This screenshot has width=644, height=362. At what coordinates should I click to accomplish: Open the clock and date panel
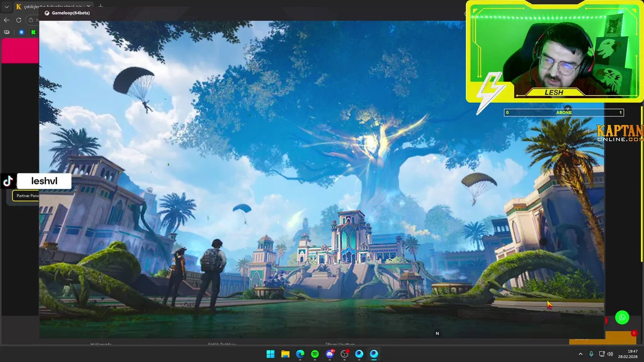pyautogui.click(x=628, y=354)
